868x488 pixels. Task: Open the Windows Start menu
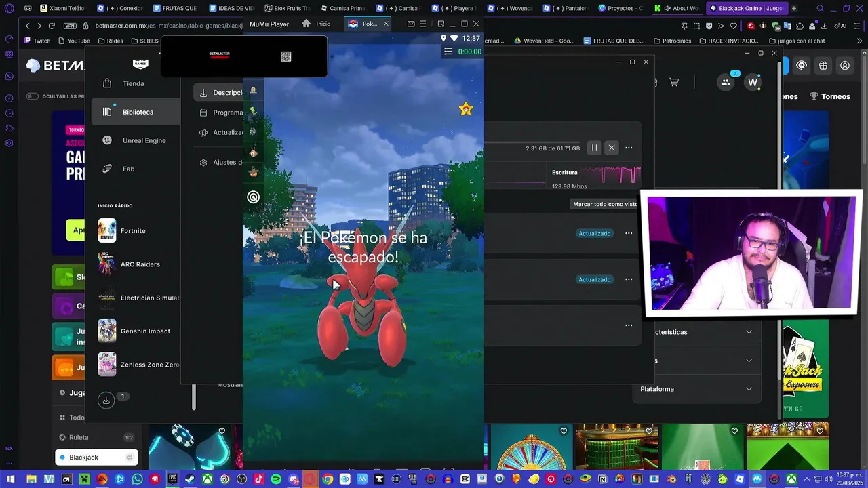coord(11,479)
